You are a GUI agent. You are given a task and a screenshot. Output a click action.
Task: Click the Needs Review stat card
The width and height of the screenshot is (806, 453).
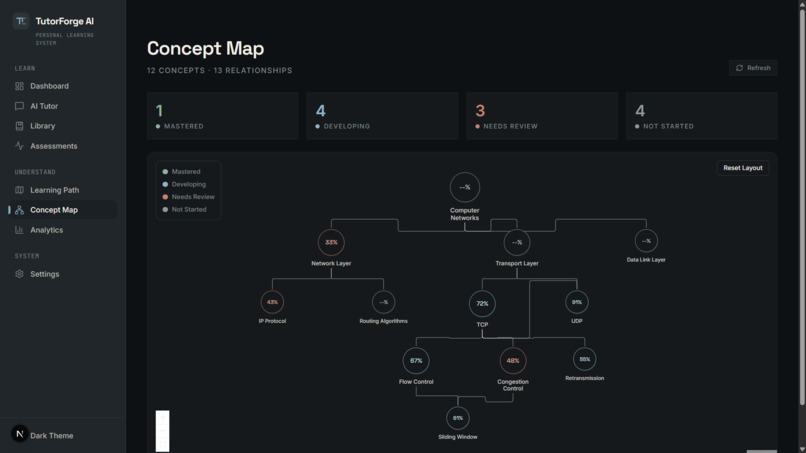(542, 116)
